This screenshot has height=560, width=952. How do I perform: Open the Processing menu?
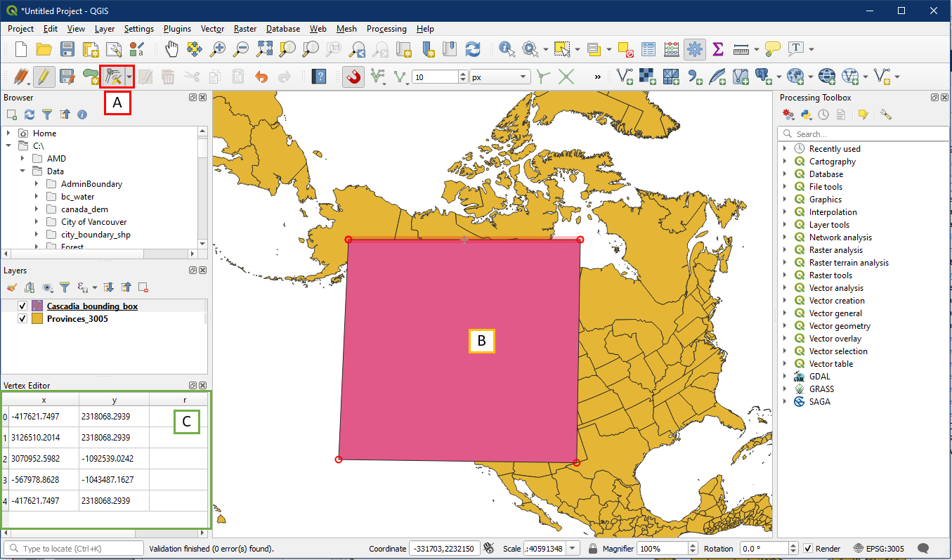click(x=386, y=29)
